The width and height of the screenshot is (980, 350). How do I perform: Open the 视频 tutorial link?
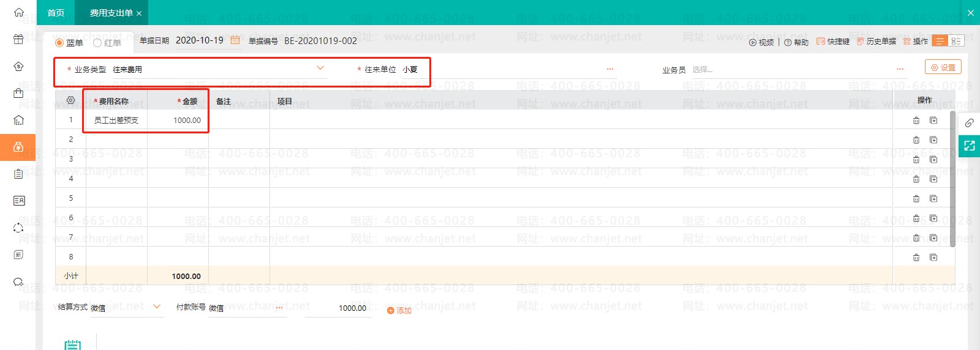[761, 42]
